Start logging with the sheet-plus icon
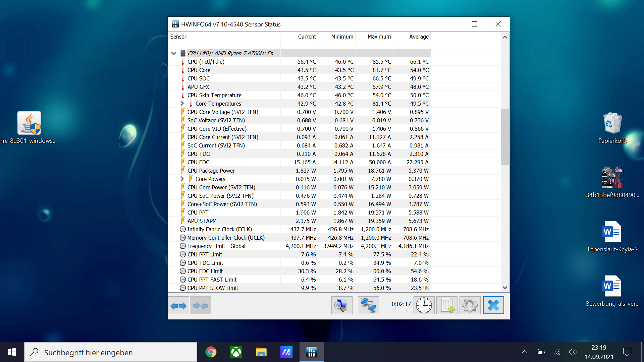This screenshot has height=362, width=644. (447, 305)
